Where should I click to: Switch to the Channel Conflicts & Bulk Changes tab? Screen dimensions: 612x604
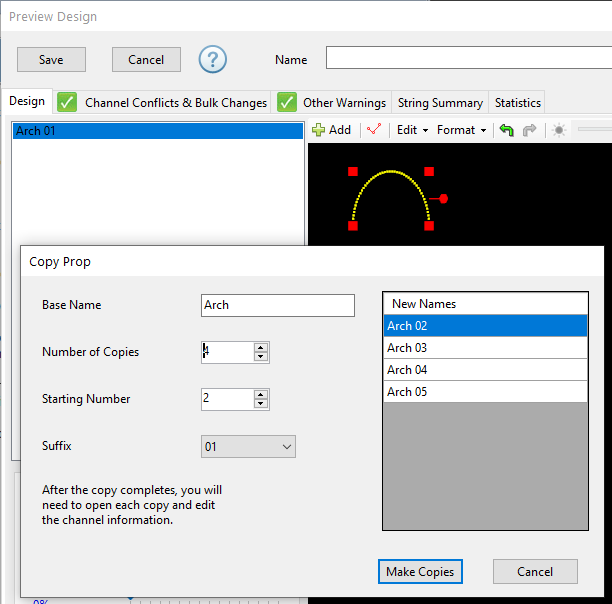[175, 102]
